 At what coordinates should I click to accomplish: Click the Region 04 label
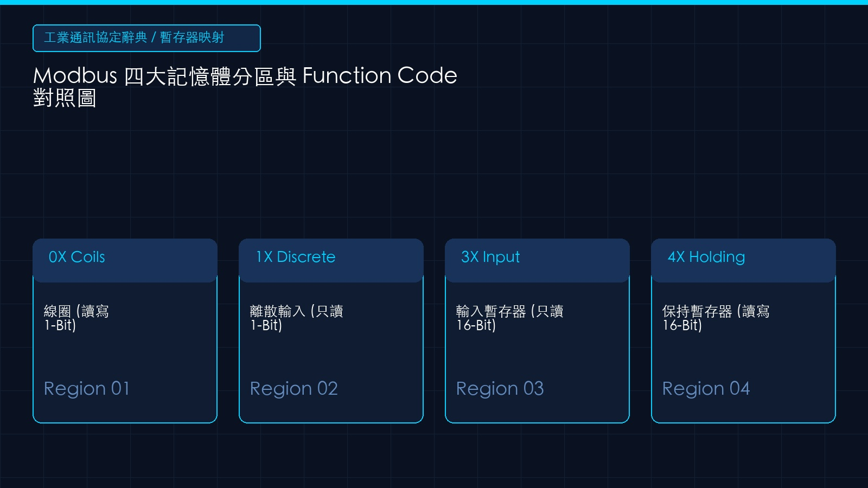[706, 389]
